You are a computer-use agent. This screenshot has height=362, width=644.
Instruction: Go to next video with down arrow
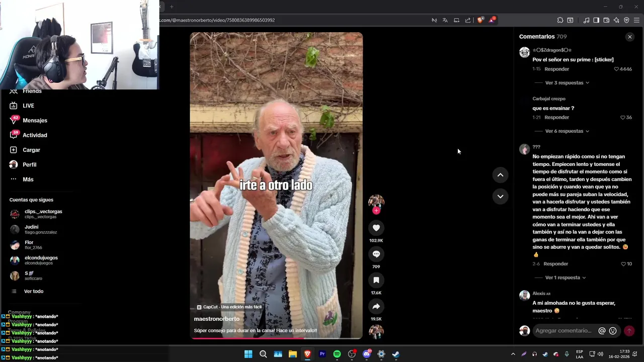coord(500,197)
